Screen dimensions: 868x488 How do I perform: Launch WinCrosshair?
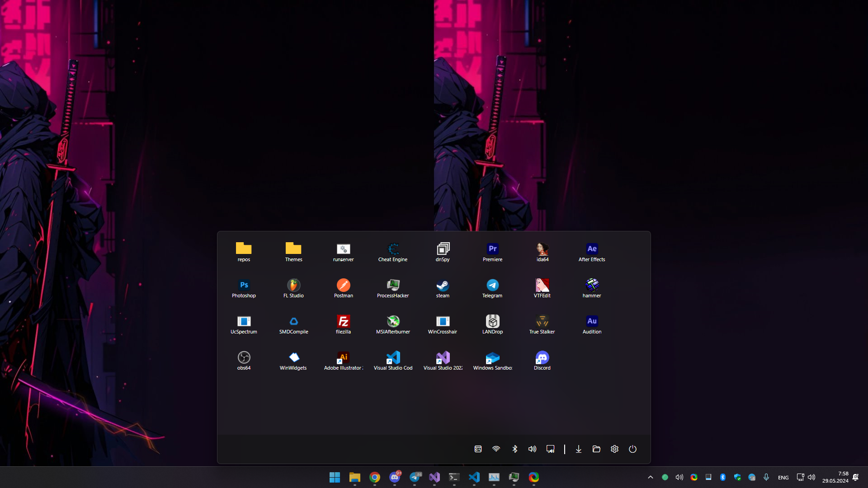pos(443,324)
